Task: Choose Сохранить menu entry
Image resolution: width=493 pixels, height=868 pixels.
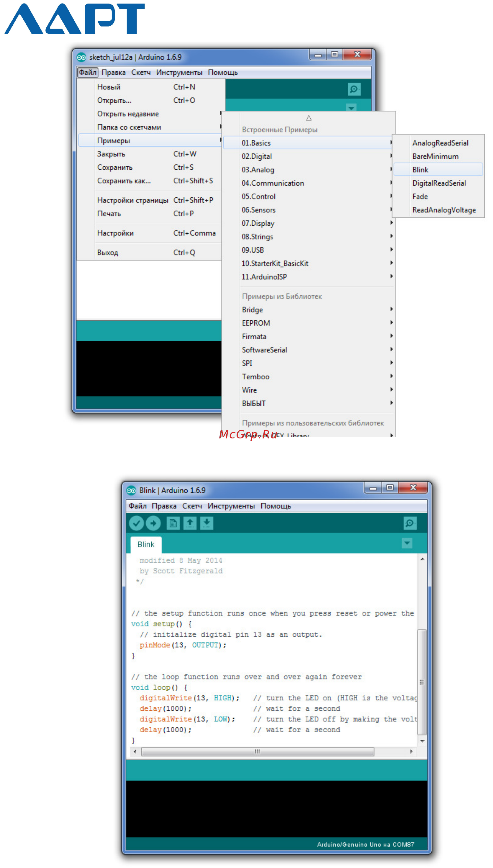Action: 150,167
